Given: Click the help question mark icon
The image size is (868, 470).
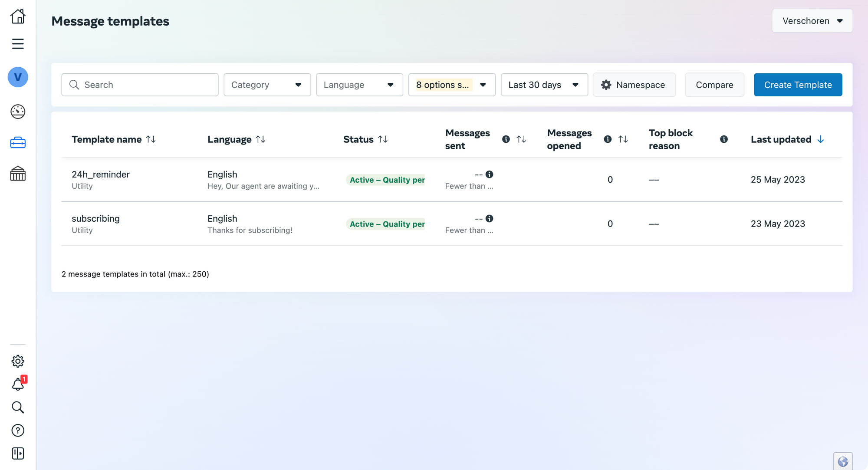Looking at the screenshot, I should (18, 430).
